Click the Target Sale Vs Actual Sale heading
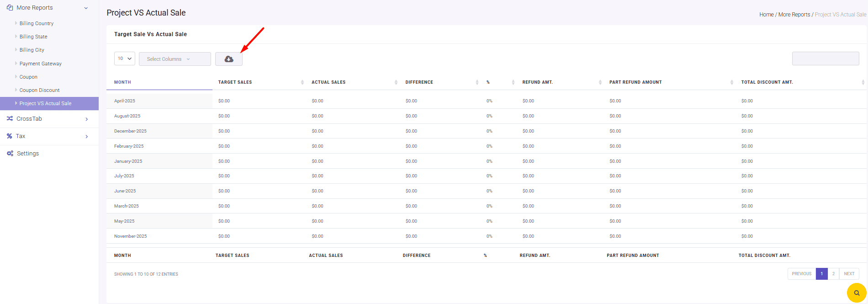 pos(151,34)
